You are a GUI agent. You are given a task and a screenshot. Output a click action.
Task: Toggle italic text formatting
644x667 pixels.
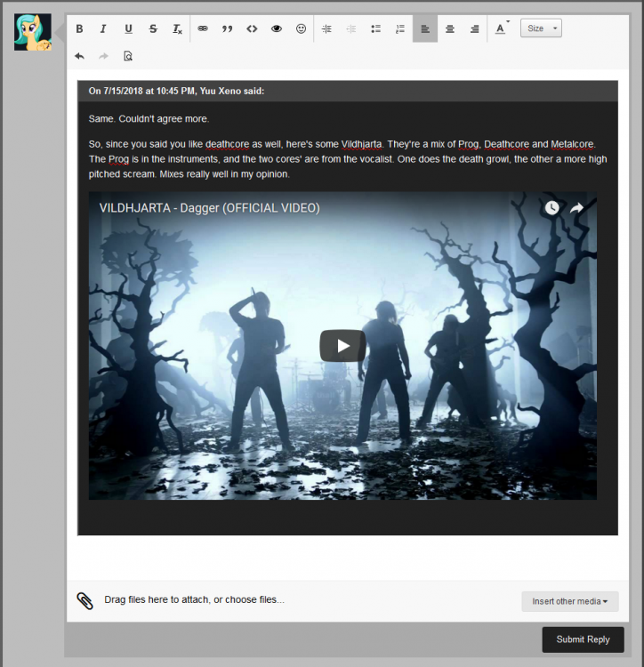[103, 28]
